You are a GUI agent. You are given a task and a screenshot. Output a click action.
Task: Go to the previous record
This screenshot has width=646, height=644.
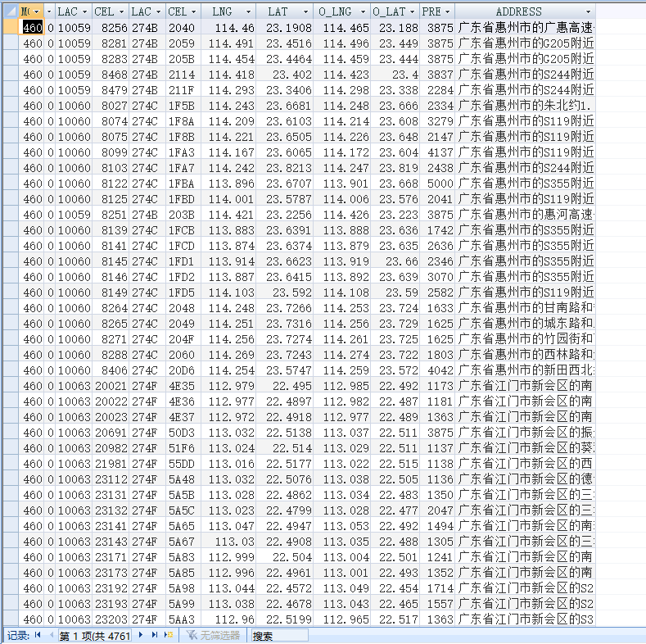(51, 635)
